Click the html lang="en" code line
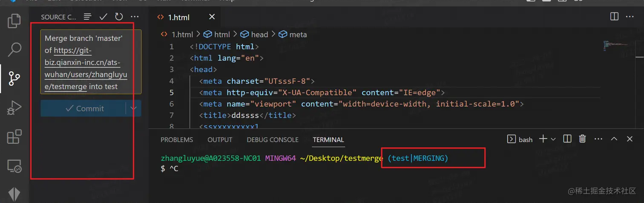 [x=227, y=58]
